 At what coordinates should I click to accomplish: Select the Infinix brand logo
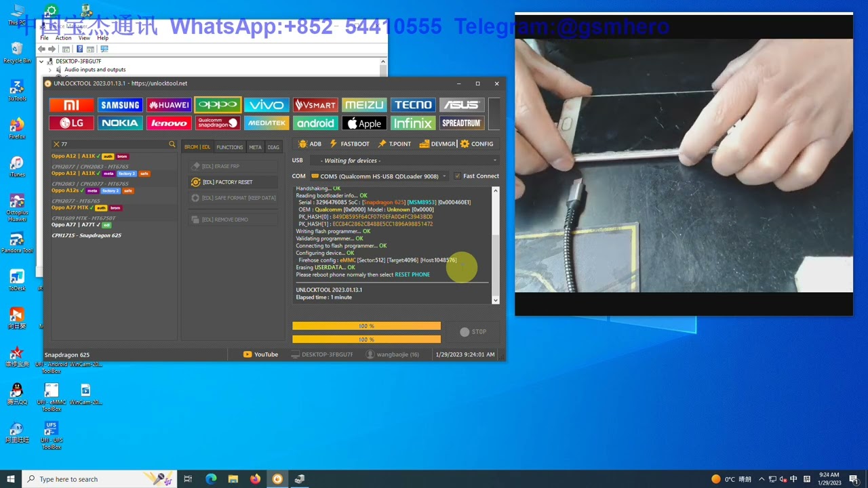(x=413, y=123)
